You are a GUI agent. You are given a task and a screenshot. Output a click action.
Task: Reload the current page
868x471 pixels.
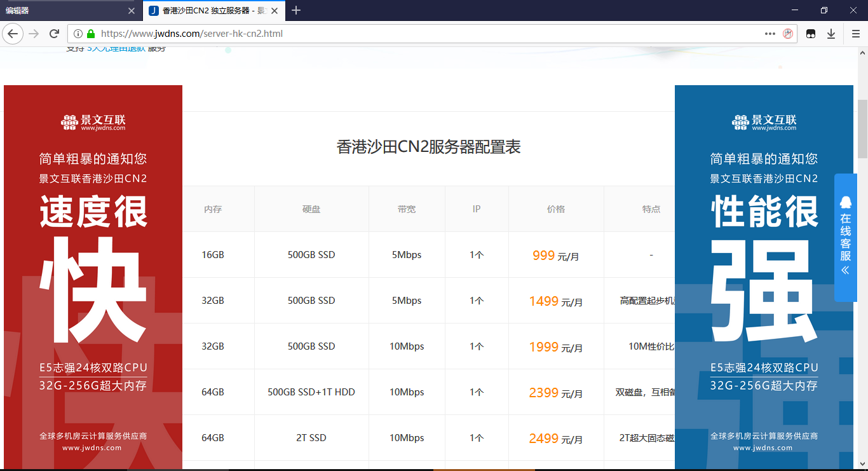tap(55, 34)
